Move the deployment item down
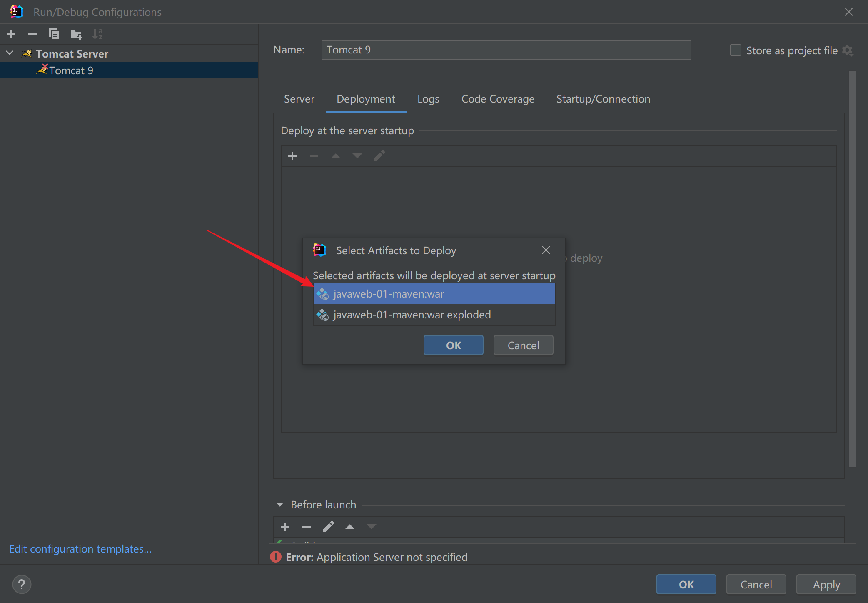The image size is (868, 603). click(x=357, y=156)
